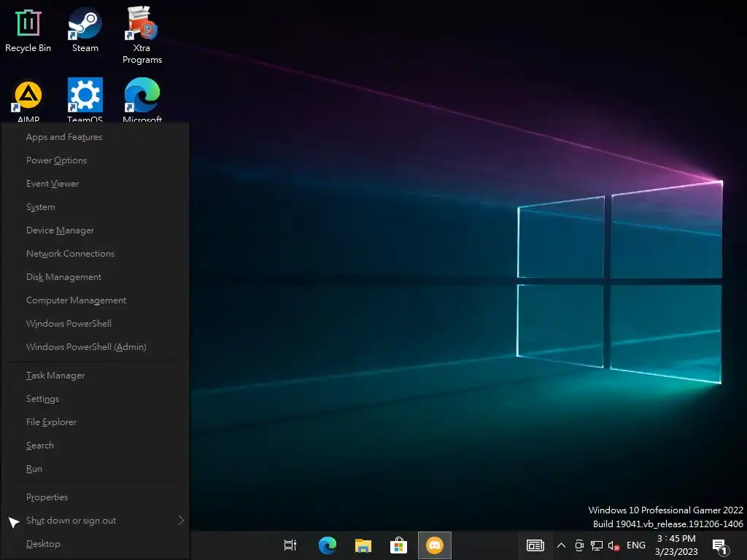This screenshot has width=747, height=560.
Task: Open the News and Interests tray icon
Action: tap(535, 545)
